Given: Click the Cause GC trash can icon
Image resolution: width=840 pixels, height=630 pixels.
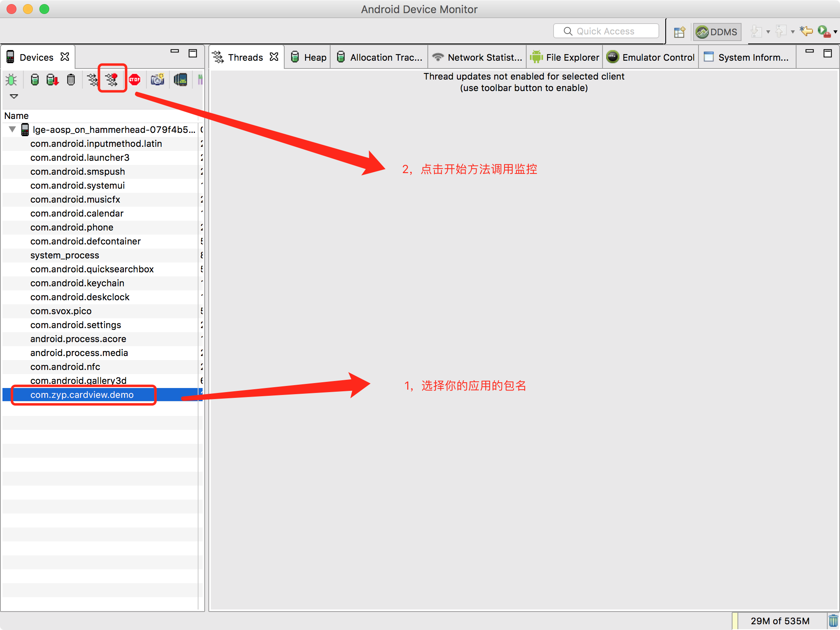Looking at the screenshot, I should pyautogui.click(x=71, y=80).
